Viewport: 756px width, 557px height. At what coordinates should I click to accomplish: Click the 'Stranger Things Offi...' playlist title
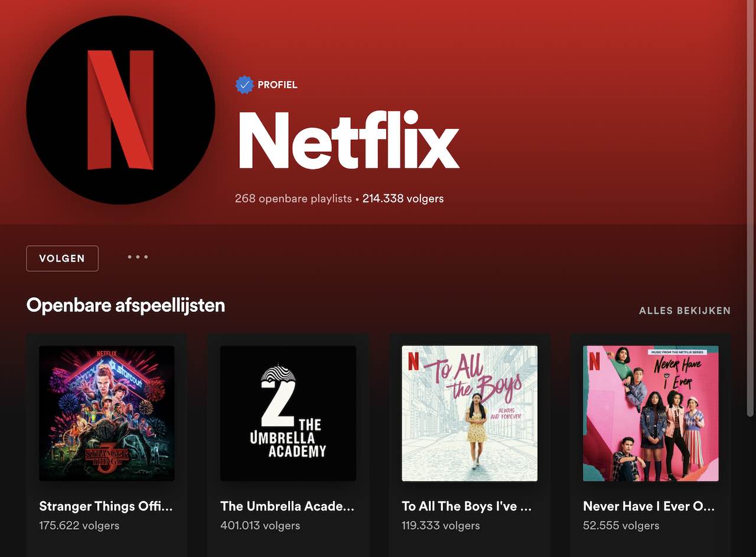click(106, 506)
